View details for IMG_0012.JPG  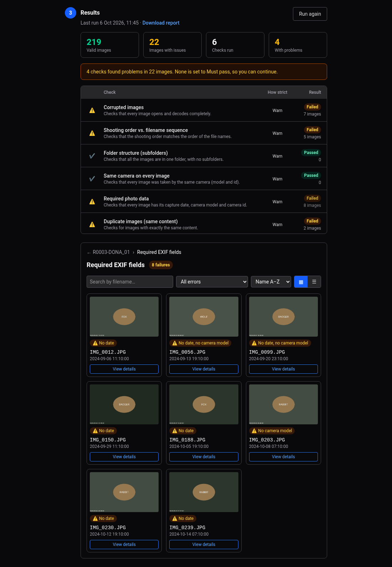click(x=124, y=369)
